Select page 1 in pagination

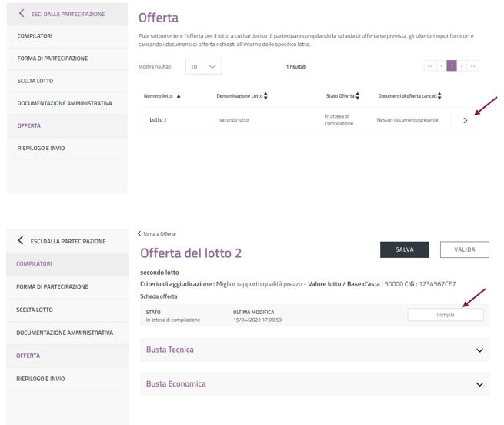(x=452, y=66)
